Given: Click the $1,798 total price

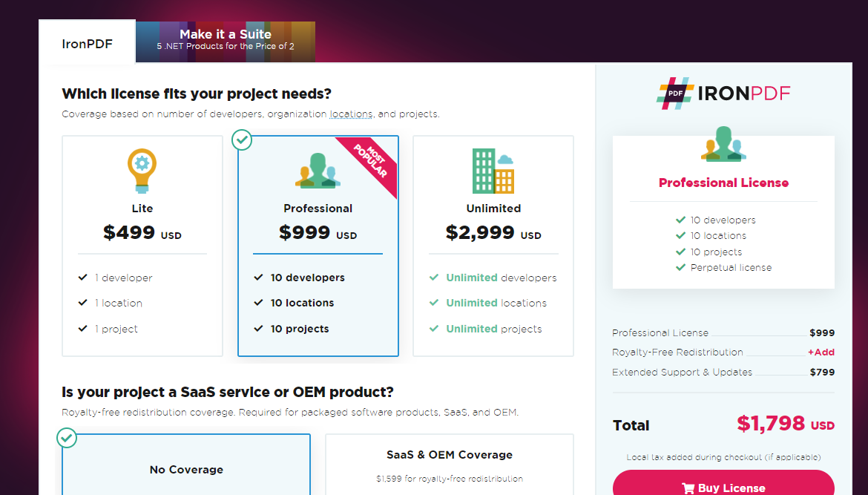Looking at the screenshot, I should [771, 424].
